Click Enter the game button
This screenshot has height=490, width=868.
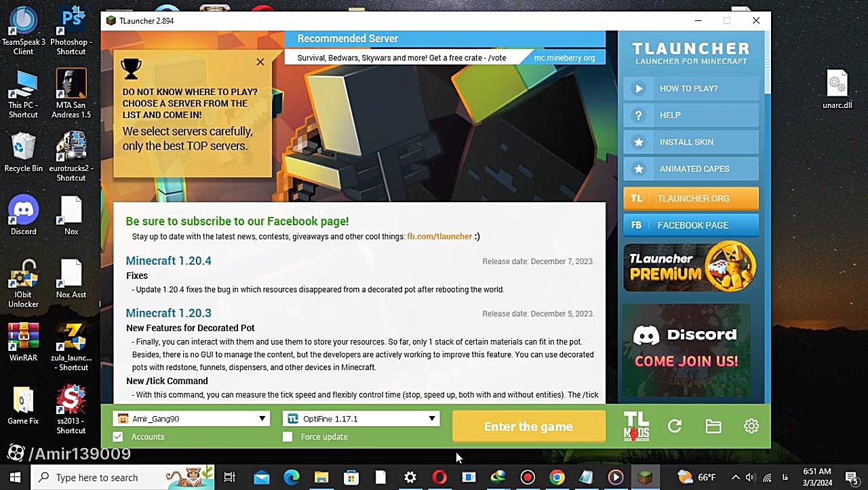(x=529, y=427)
